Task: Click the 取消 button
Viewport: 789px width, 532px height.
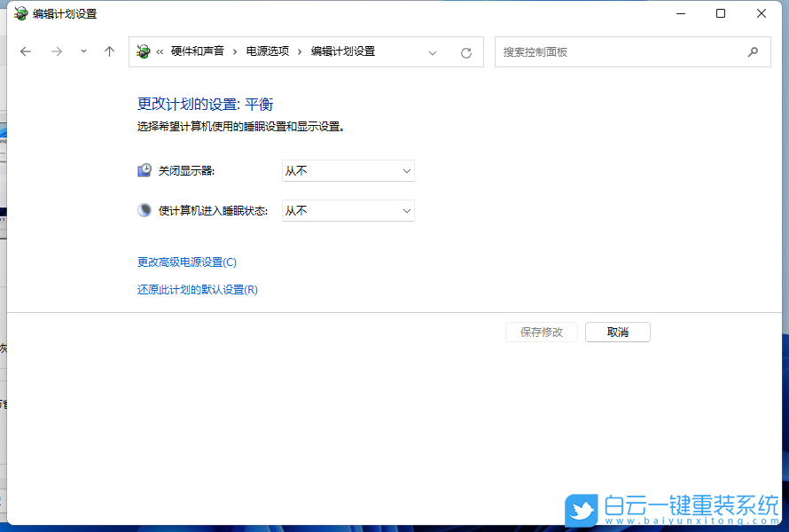Action: point(617,332)
